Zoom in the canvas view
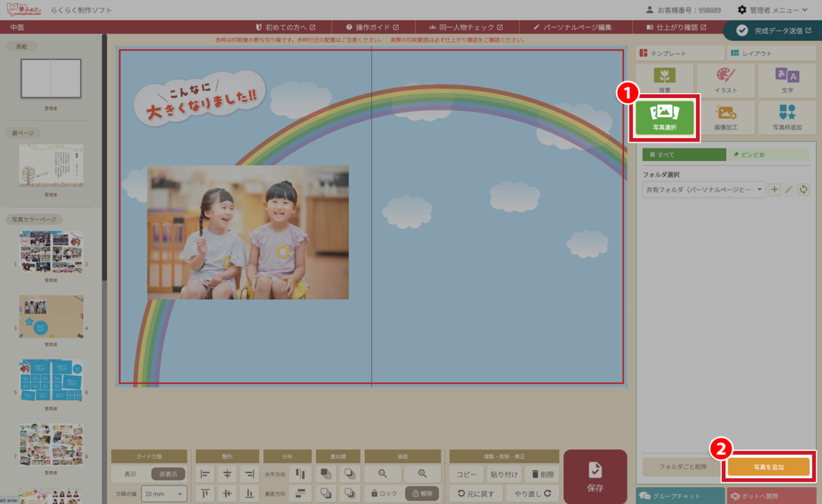Screen dimensions: 822x504 422,474
